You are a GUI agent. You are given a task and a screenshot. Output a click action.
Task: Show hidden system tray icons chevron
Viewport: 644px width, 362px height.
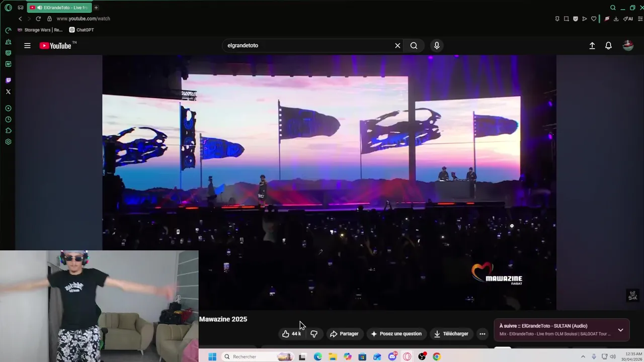(x=583, y=356)
